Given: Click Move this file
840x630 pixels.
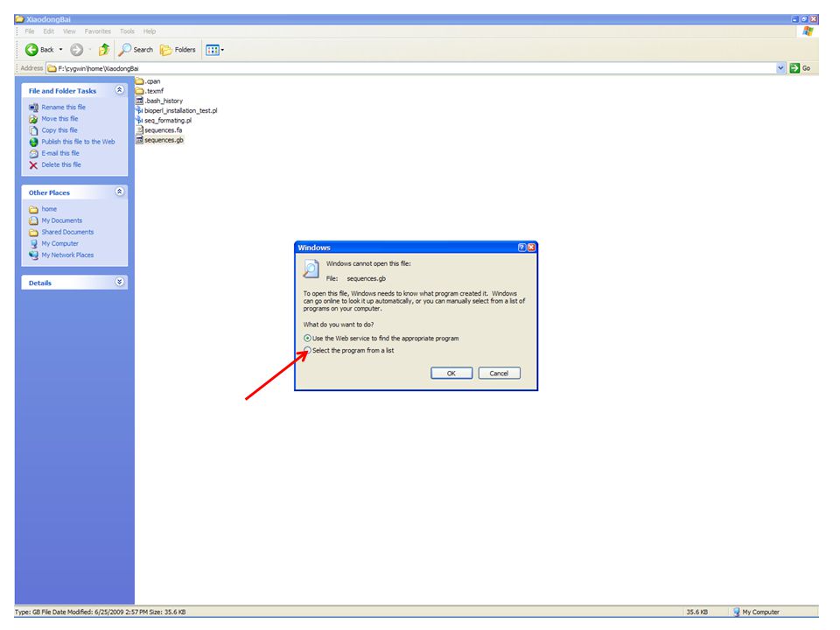Looking at the screenshot, I should pyautogui.click(x=59, y=118).
